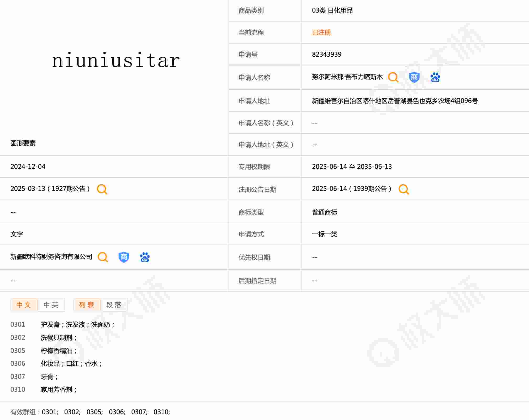Click the applicant name search magnifier icon
This screenshot has height=420, width=529.
click(x=393, y=77)
